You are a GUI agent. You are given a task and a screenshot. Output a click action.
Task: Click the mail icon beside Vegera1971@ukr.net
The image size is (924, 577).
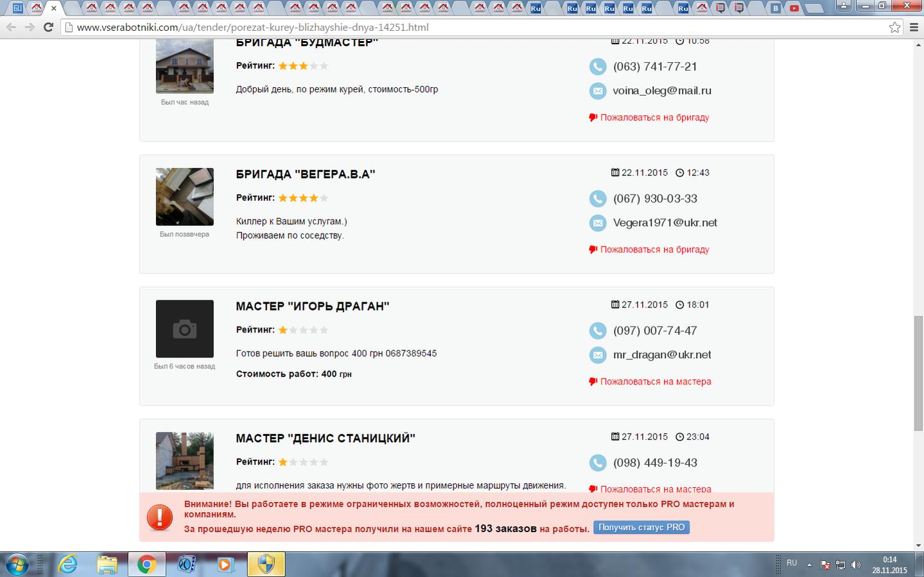[x=598, y=223]
